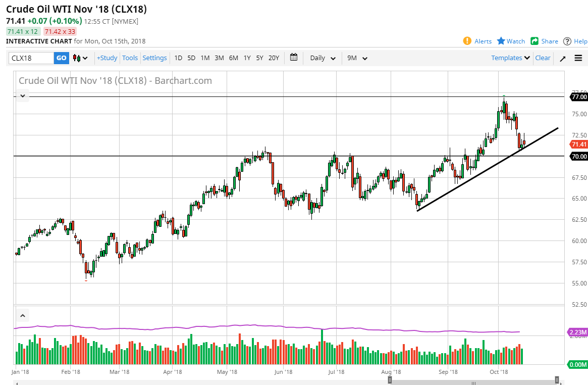Collapse the main price chart panel
The width and height of the screenshot is (588, 385).
point(22,95)
